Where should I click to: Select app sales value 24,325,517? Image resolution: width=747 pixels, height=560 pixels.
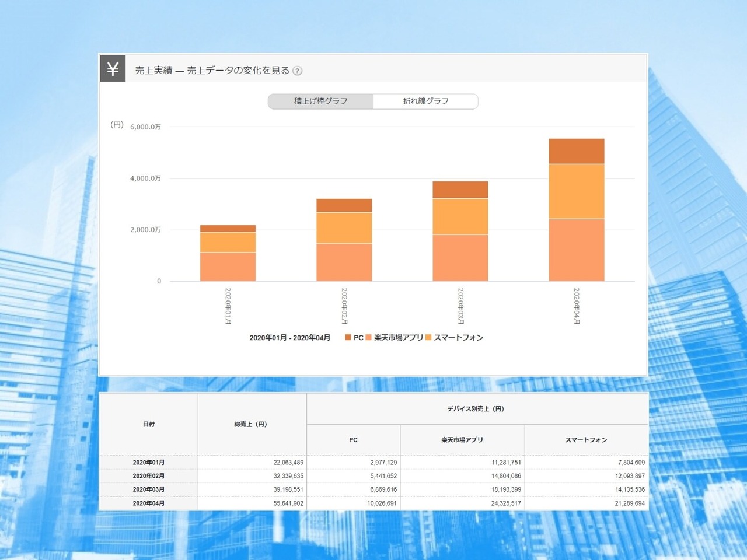pyautogui.click(x=506, y=503)
